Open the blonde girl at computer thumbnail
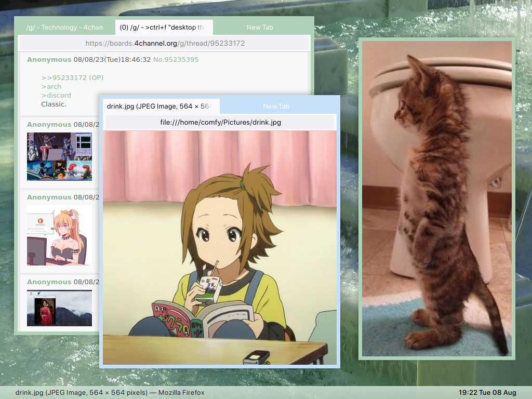The height and width of the screenshot is (399, 532). pyautogui.click(x=59, y=235)
